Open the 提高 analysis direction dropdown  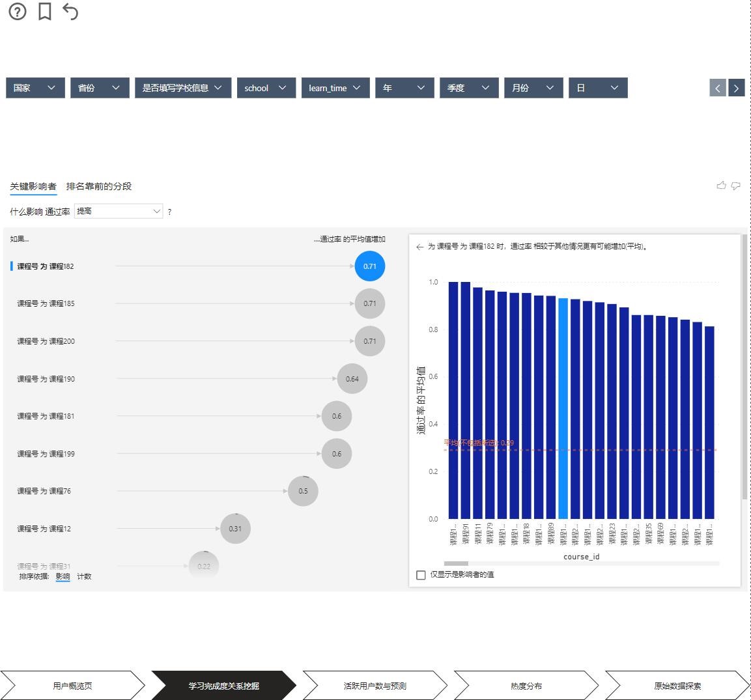point(119,211)
